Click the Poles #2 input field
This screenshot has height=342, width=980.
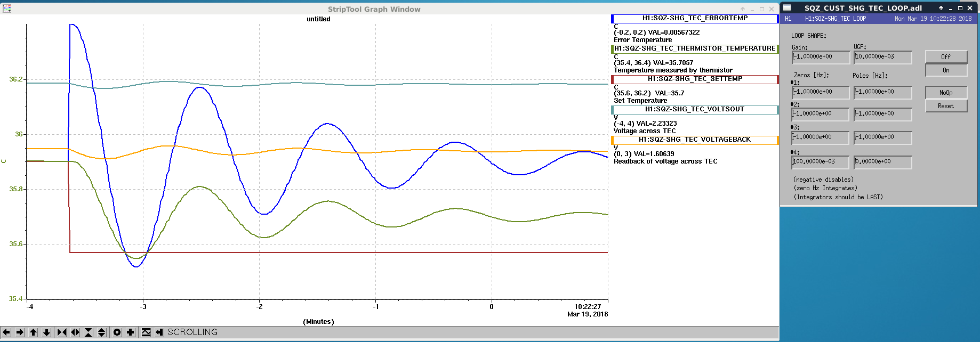point(883,114)
